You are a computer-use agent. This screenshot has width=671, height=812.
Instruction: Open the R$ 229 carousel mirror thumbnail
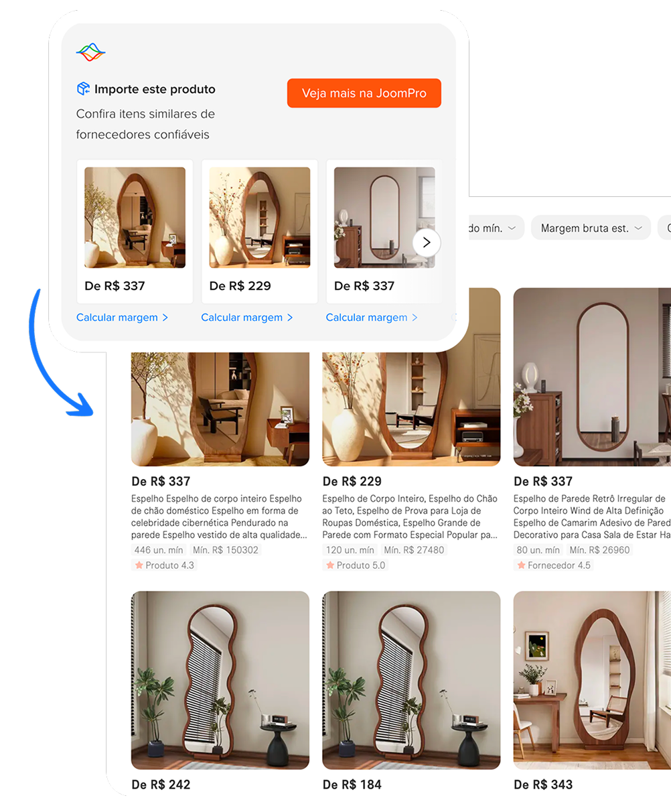[x=260, y=218]
